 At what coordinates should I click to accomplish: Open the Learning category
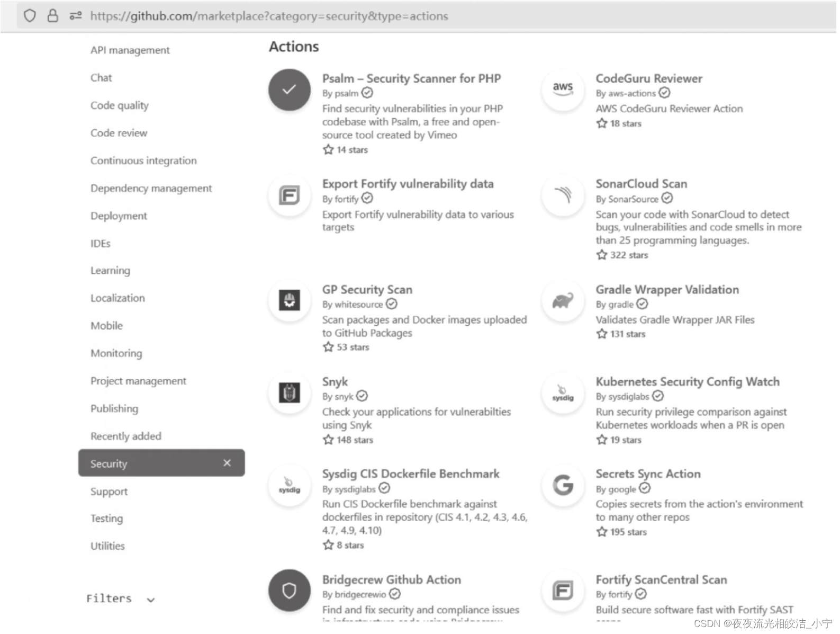tap(110, 271)
